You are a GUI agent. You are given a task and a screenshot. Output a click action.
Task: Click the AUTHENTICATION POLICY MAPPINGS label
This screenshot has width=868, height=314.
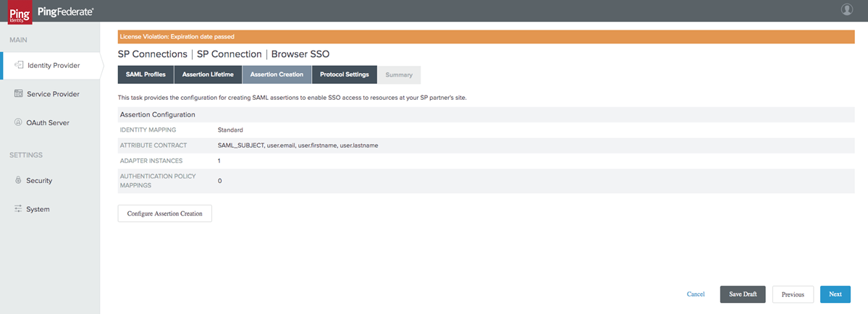(x=156, y=181)
